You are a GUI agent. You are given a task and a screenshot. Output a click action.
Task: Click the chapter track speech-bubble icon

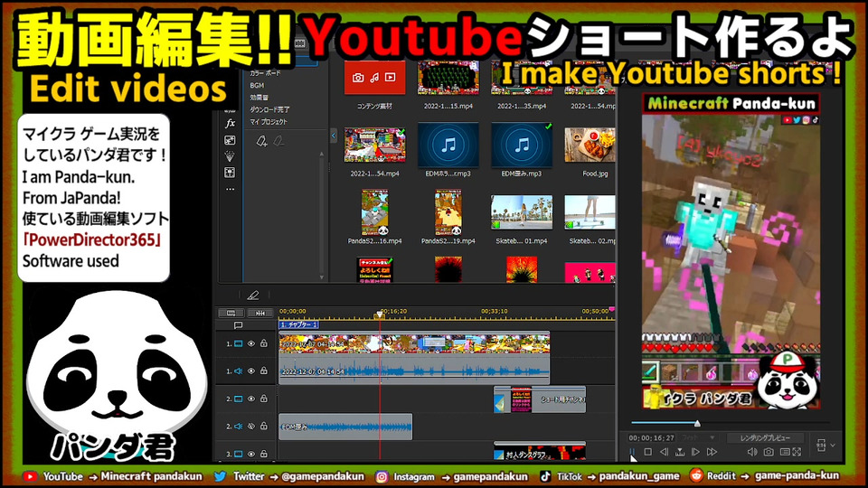pyautogui.click(x=238, y=325)
